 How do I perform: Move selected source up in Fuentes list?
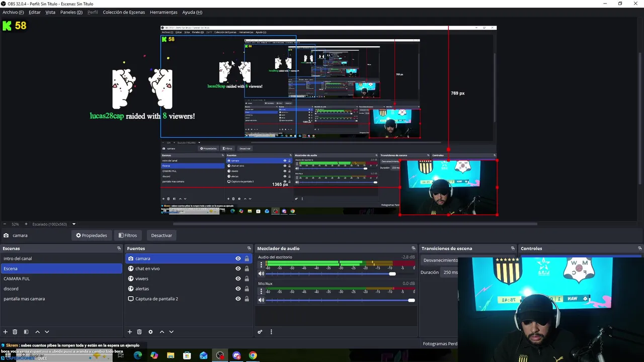(162, 332)
